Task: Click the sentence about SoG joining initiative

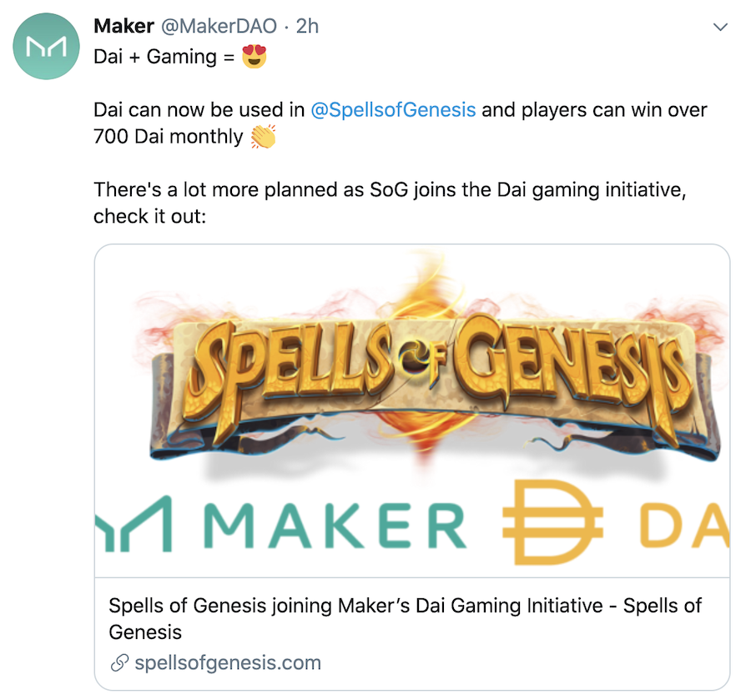Action: point(390,189)
